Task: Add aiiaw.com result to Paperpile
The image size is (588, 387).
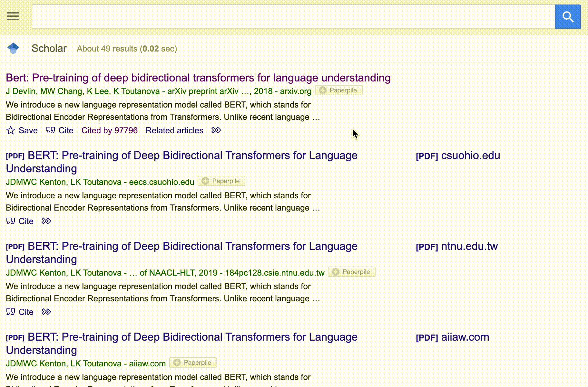Action: pyautogui.click(x=193, y=363)
